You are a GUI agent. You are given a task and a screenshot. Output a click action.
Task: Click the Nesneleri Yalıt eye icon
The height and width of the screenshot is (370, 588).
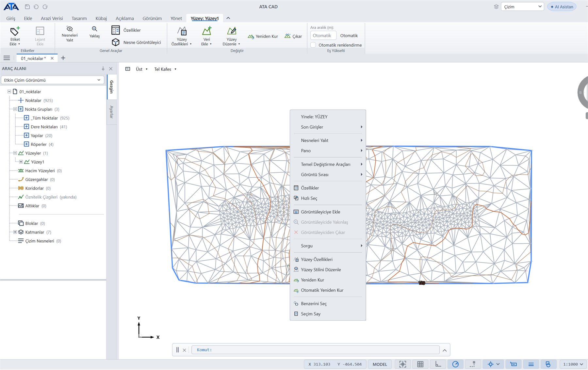point(70,29)
